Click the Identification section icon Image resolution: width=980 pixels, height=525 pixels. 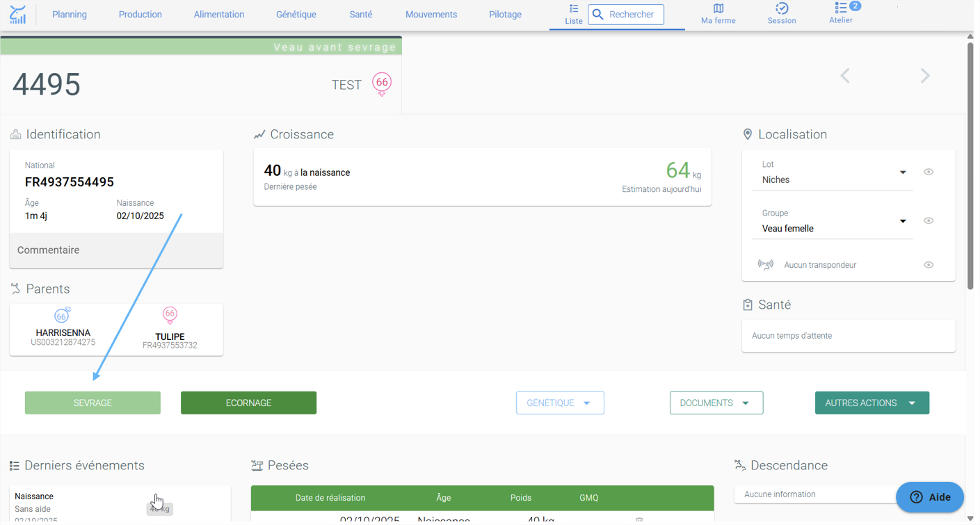[x=15, y=134]
